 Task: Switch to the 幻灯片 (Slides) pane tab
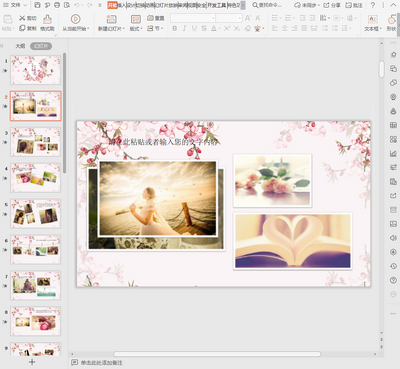coord(41,46)
